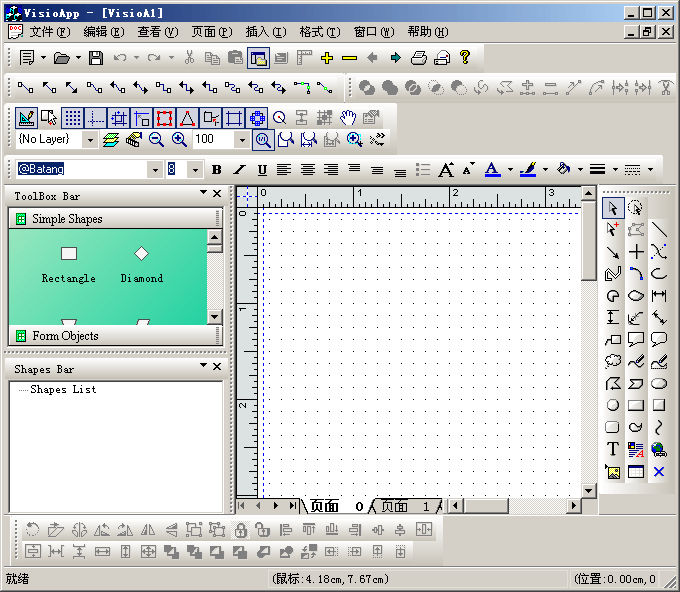This screenshot has height=592, width=680.
Task: Click the Simple Shapes category header
Action: [67, 219]
